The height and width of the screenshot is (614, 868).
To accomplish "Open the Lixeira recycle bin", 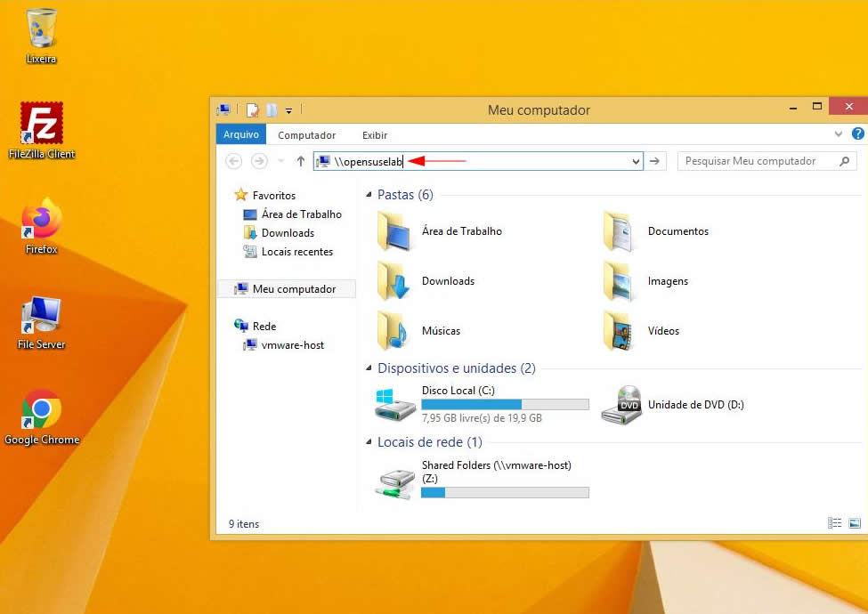I will coord(41,29).
